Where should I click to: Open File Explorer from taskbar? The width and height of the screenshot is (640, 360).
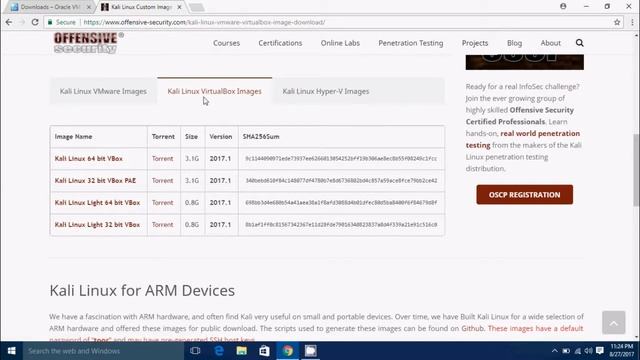point(242,351)
